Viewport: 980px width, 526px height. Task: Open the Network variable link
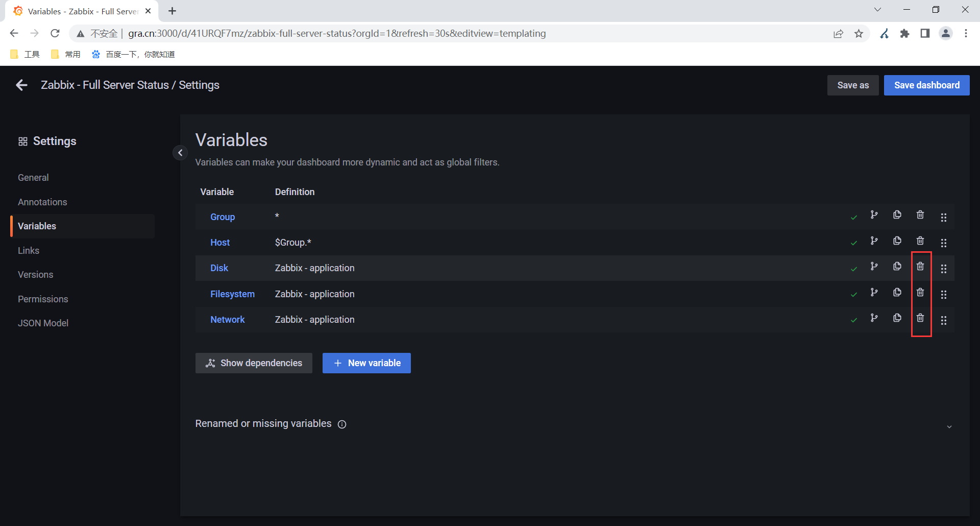click(x=228, y=320)
